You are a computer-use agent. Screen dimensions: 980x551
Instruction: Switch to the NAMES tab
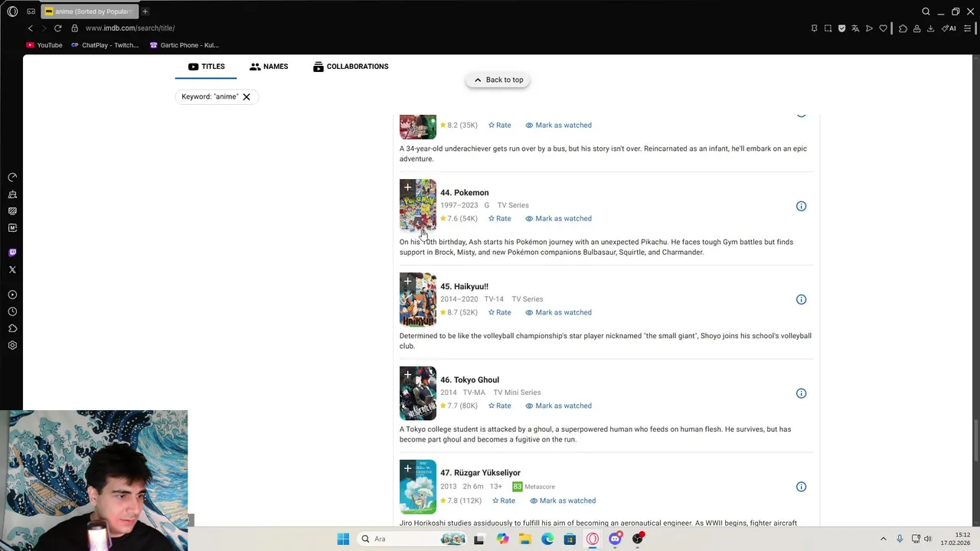pos(269,67)
